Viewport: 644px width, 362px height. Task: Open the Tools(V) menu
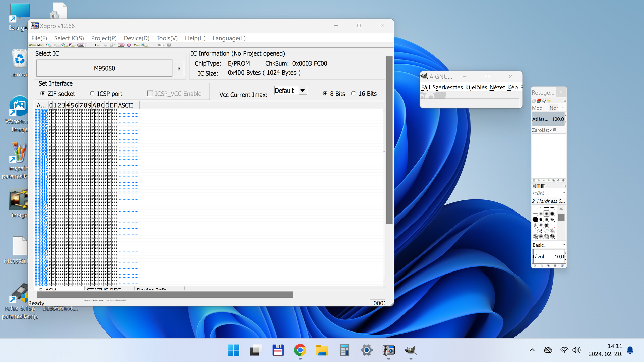(x=167, y=38)
